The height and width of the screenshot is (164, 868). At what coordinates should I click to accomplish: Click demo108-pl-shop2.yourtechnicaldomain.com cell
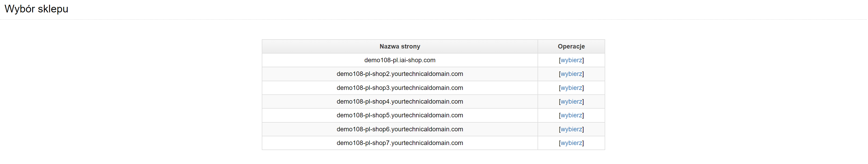tap(400, 74)
